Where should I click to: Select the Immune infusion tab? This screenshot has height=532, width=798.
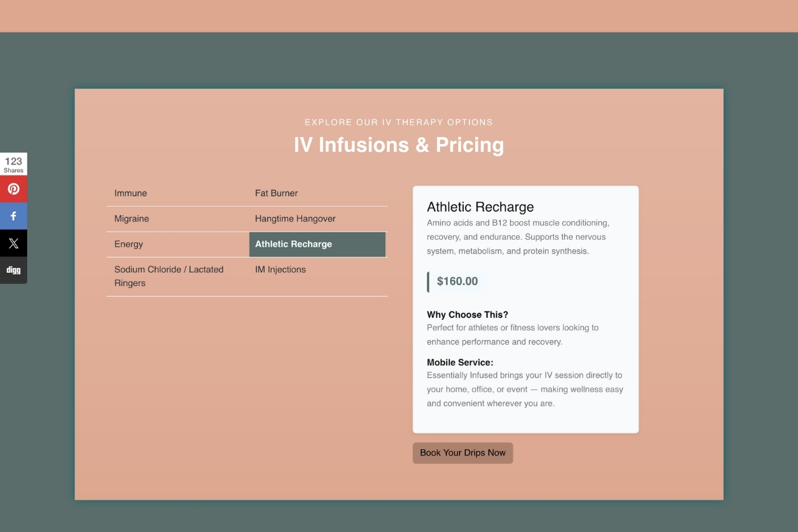click(131, 193)
